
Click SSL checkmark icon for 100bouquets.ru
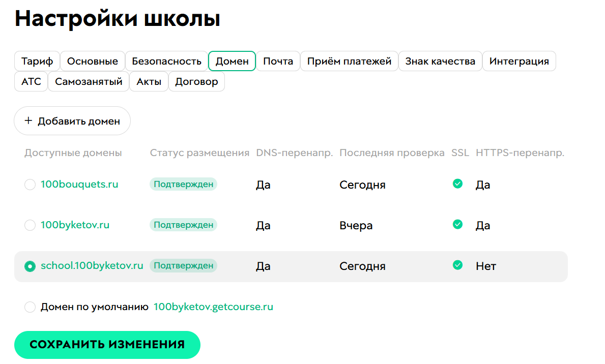(x=457, y=184)
